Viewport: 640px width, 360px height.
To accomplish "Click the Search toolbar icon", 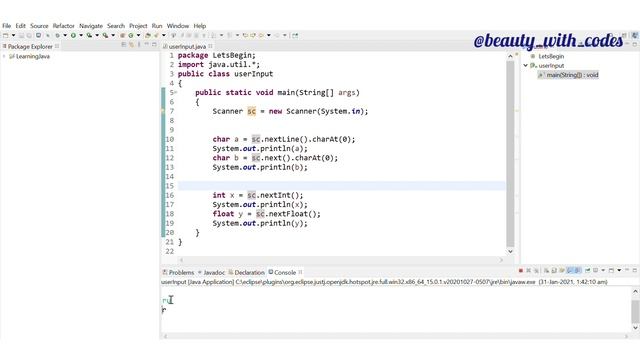I will pyautogui.click(x=156, y=36).
